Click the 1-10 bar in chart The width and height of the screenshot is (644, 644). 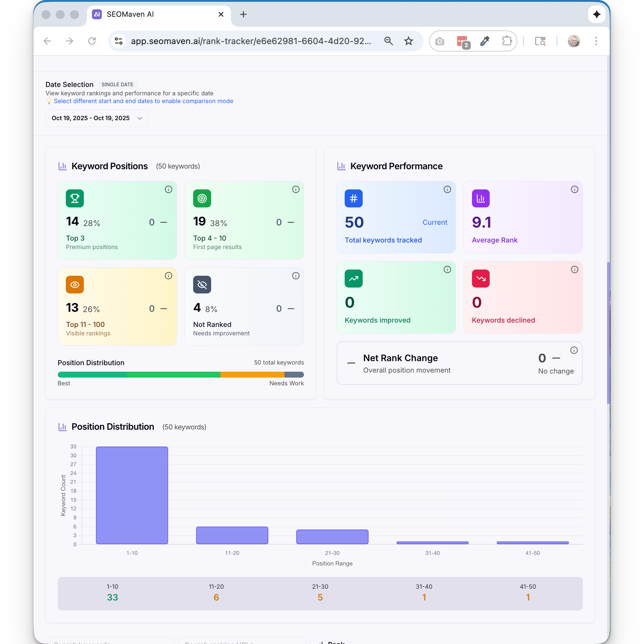point(132,495)
